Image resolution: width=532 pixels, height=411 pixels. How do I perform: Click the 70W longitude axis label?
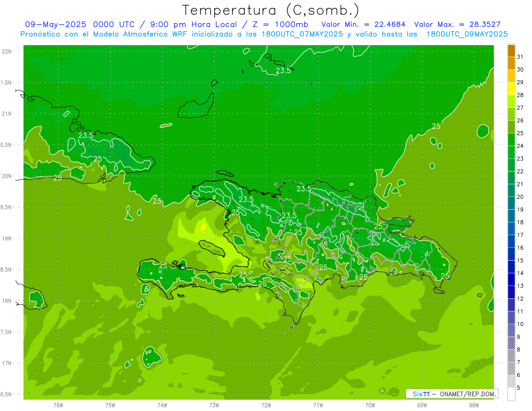click(x=370, y=405)
